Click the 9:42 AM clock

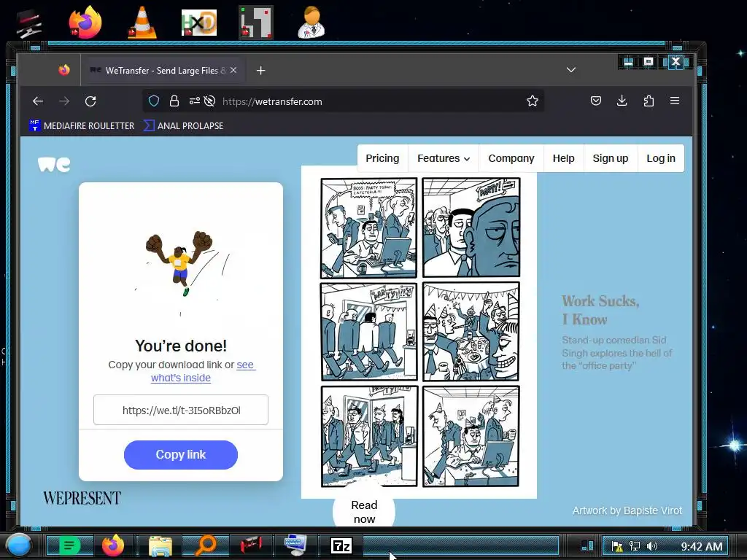click(701, 546)
